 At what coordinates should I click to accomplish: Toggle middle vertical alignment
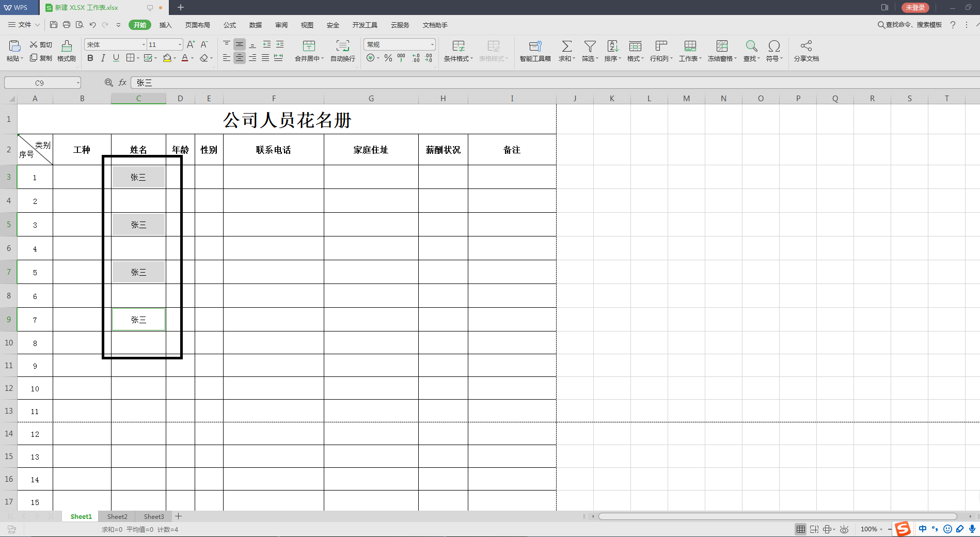(x=240, y=44)
